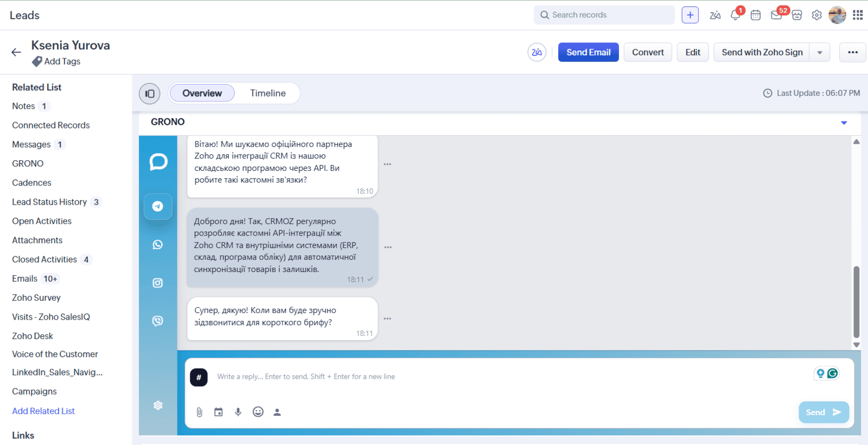The height and width of the screenshot is (445, 868).
Task: Open Campaigns related list
Action: click(34, 391)
